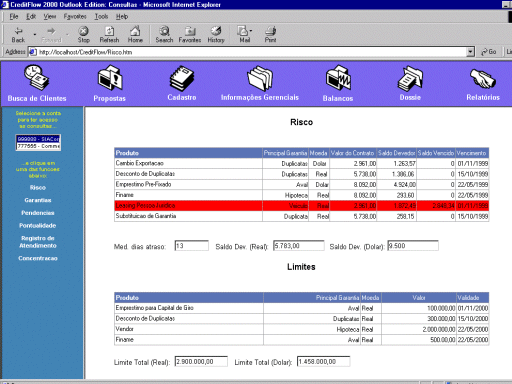The width and height of the screenshot is (512, 384).
Task: Click Validade column header
Action: (472, 298)
